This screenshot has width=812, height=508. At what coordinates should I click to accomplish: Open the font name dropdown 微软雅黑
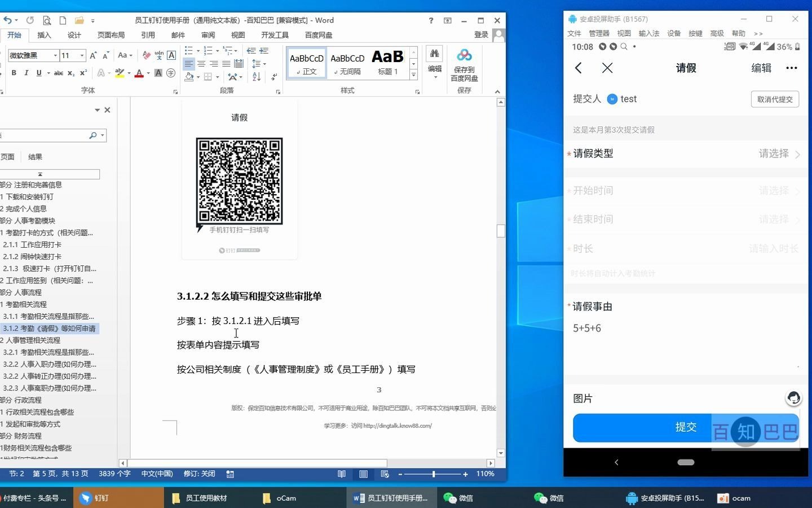pos(55,55)
